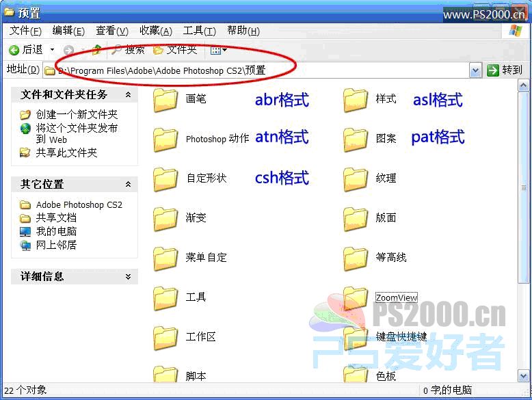The image size is (532, 400).
Task: Click the green Back arrow icon
Action: click(14, 50)
